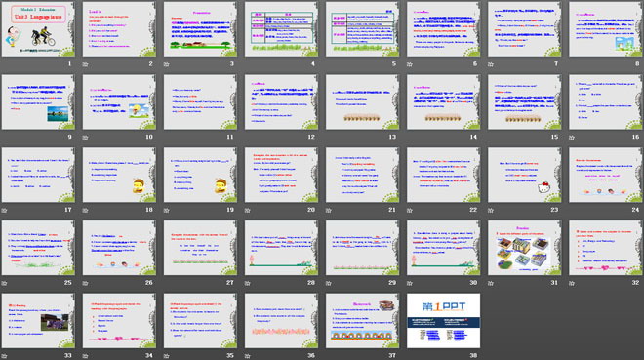Screen dimensions: 644x360
Task: Select slide 17 thumbnail
Action: [x=38, y=175]
